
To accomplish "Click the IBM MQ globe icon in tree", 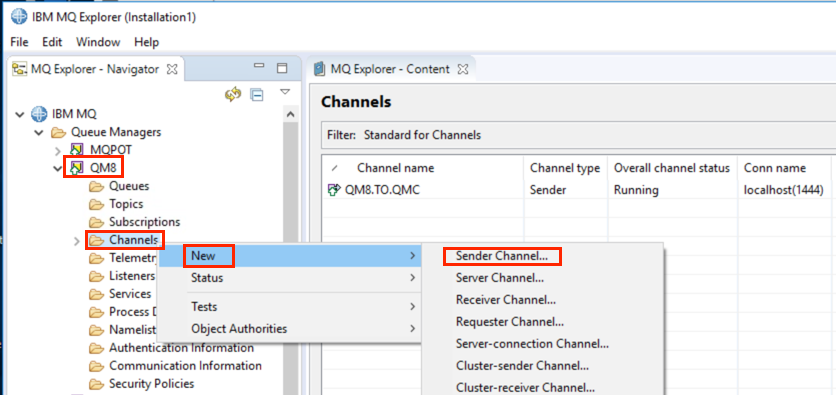I will pos(39,114).
